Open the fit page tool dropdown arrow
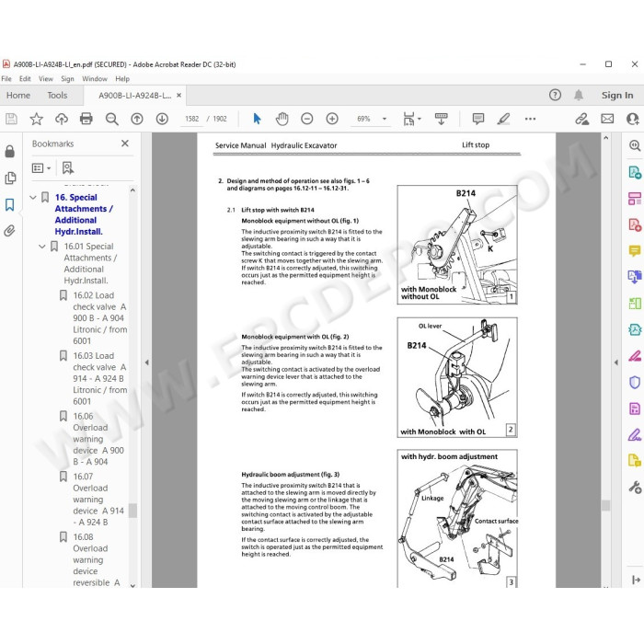The height and width of the screenshot is (644, 644). [x=420, y=119]
